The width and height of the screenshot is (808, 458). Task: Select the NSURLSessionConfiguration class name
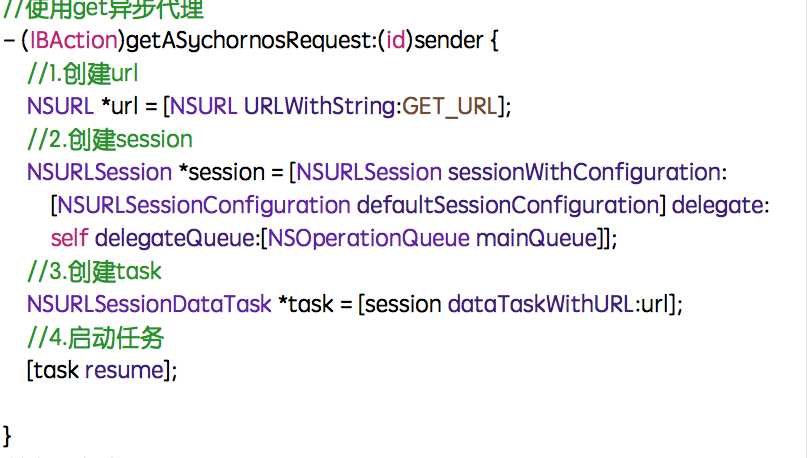click(x=203, y=205)
